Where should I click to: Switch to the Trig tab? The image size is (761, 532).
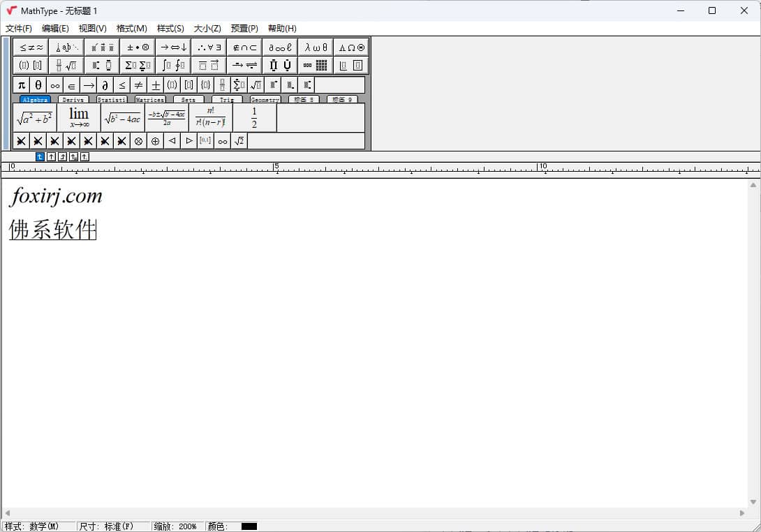227,100
